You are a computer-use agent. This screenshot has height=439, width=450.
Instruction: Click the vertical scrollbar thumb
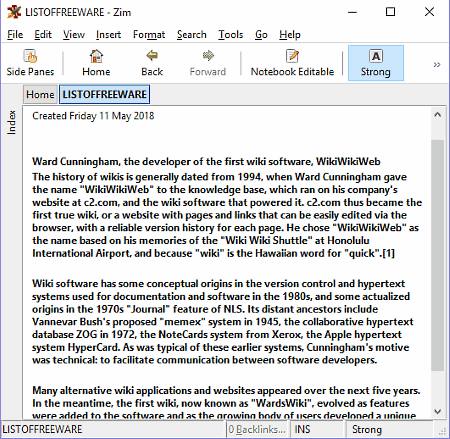point(438,255)
